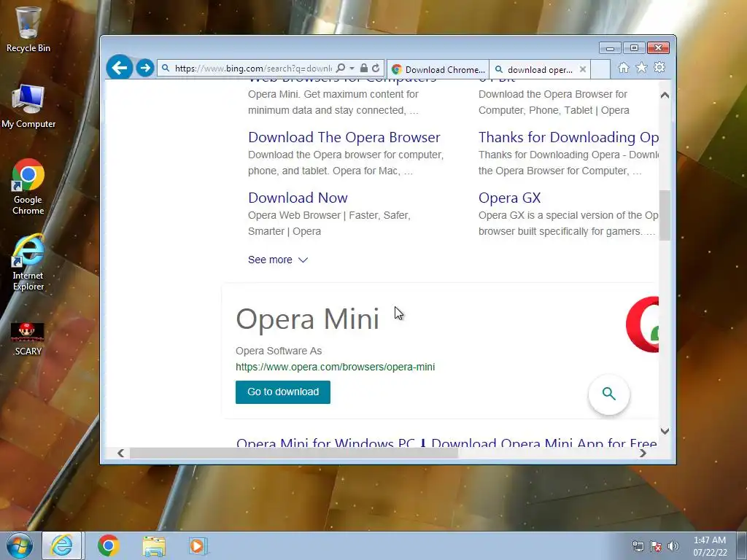Open Windows Media Player from the taskbar
The width and height of the screenshot is (747, 560).
click(x=198, y=545)
